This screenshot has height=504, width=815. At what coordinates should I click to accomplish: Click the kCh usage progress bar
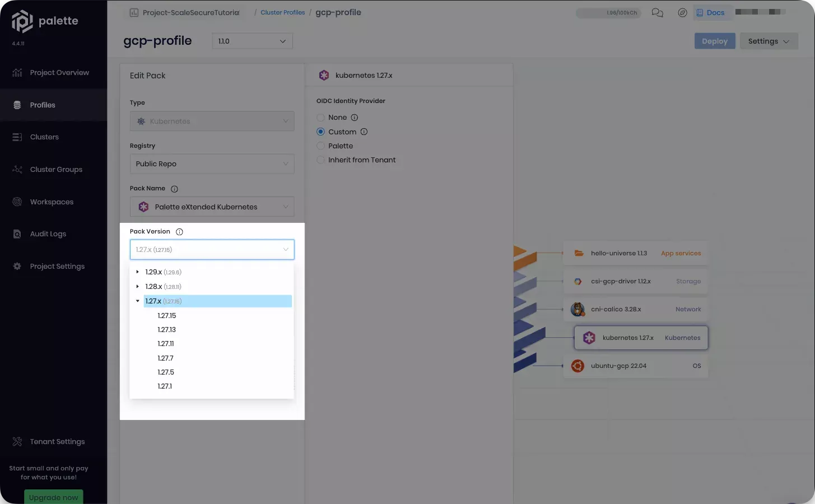608,13
